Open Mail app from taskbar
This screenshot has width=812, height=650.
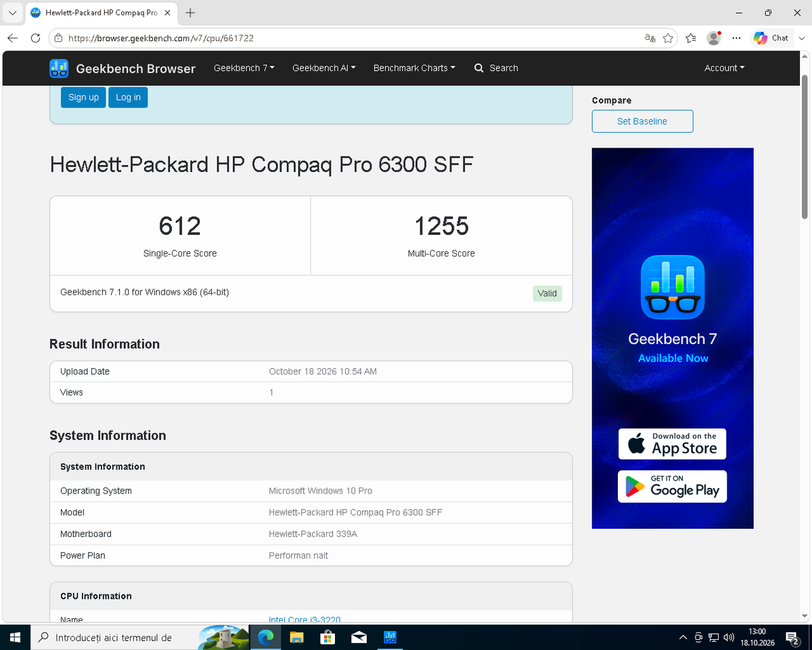pyautogui.click(x=359, y=637)
